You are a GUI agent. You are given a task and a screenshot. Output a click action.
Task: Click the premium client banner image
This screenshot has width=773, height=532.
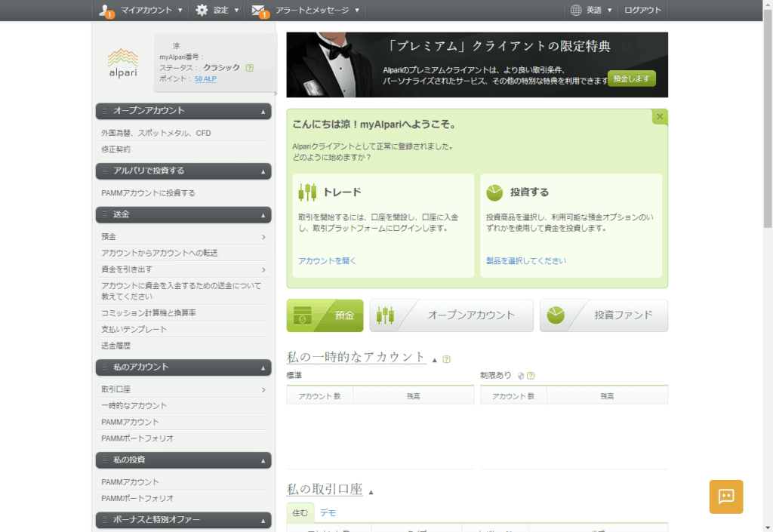pyautogui.click(x=477, y=65)
